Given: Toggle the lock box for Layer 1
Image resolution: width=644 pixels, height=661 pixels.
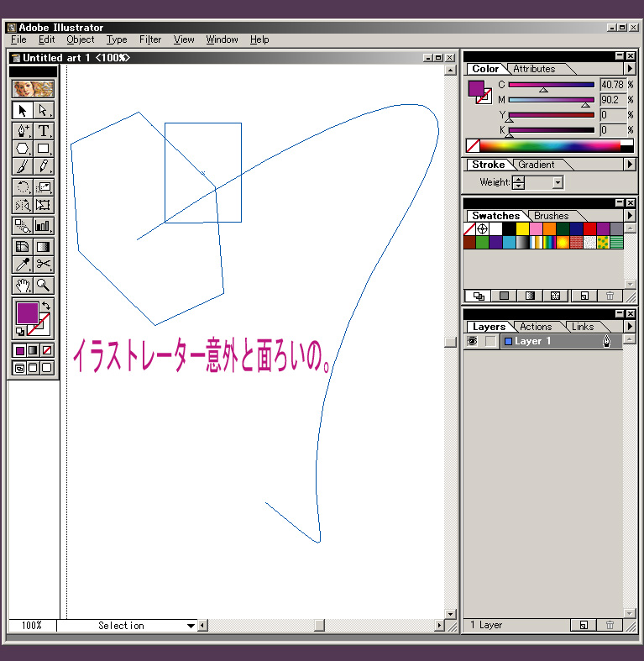Looking at the screenshot, I should [490, 341].
